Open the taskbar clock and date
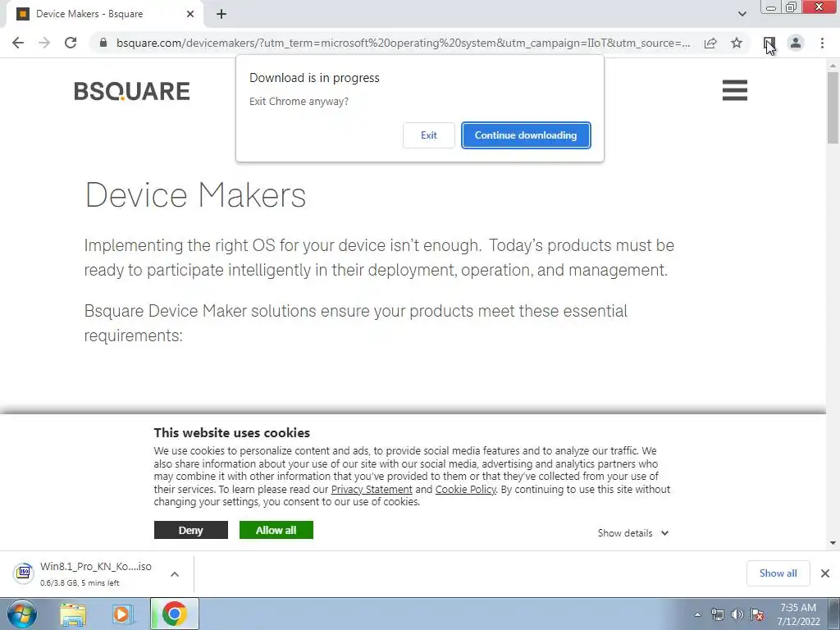840x630 pixels. (x=798, y=614)
